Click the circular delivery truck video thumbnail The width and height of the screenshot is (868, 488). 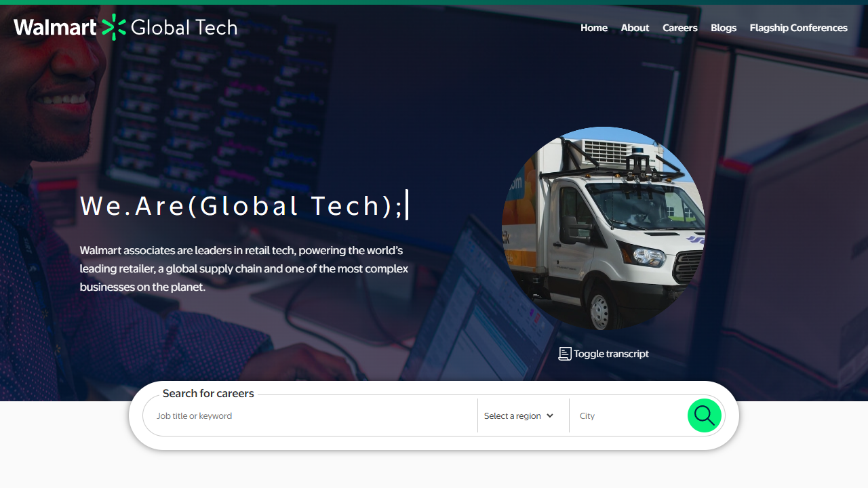pyautogui.click(x=603, y=228)
